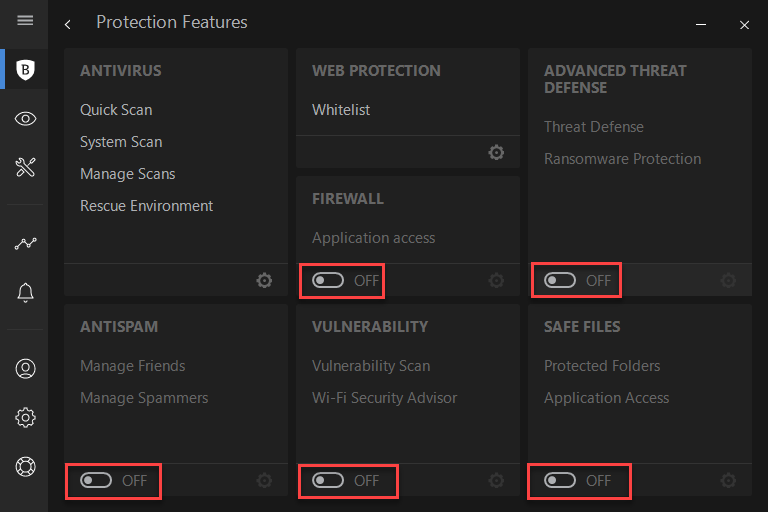This screenshot has height=512, width=768.
Task: Open Antivirus settings gear
Action: coord(264,281)
